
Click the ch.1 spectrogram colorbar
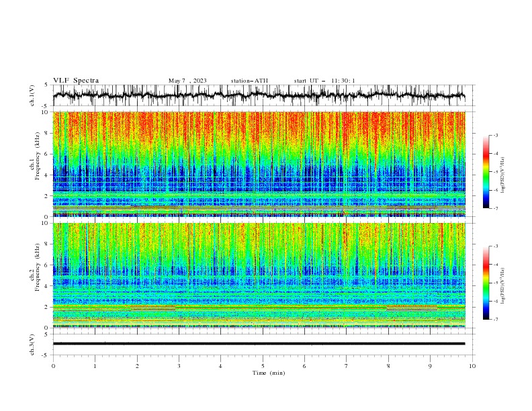[486, 171]
